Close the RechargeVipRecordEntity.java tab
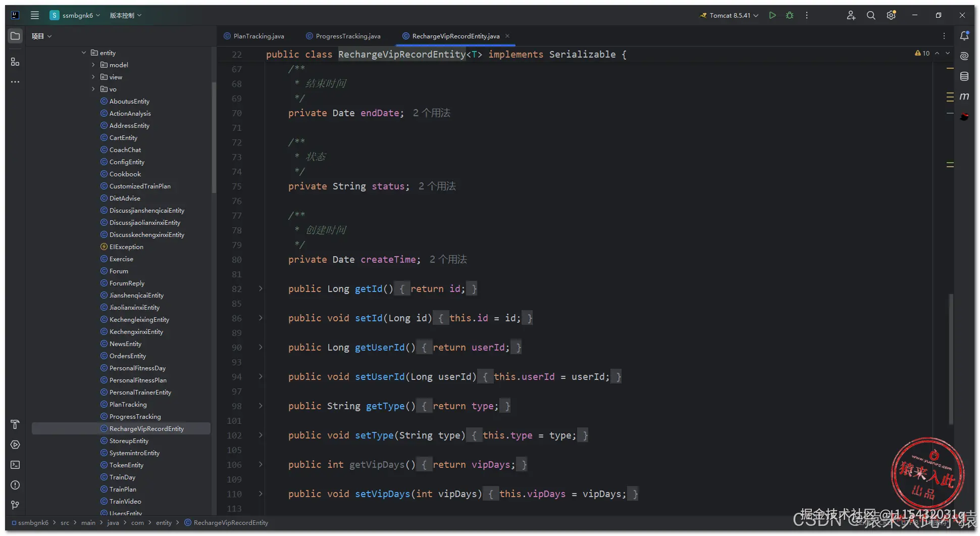The height and width of the screenshot is (536, 980). pyautogui.click(x=507, y=36)
